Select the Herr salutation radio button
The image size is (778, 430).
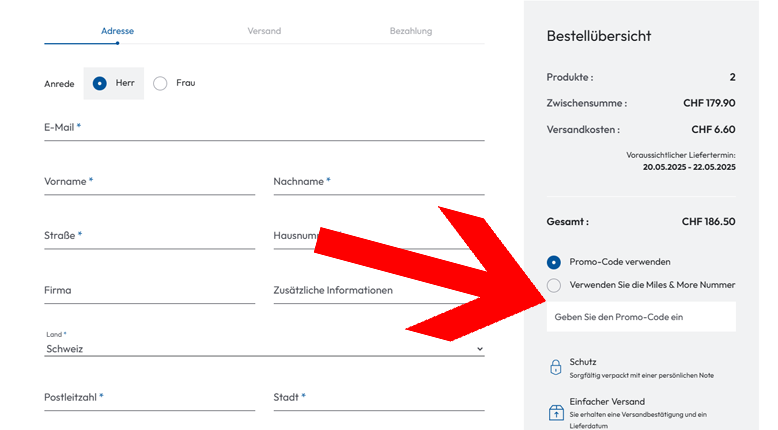coord(100,83)
